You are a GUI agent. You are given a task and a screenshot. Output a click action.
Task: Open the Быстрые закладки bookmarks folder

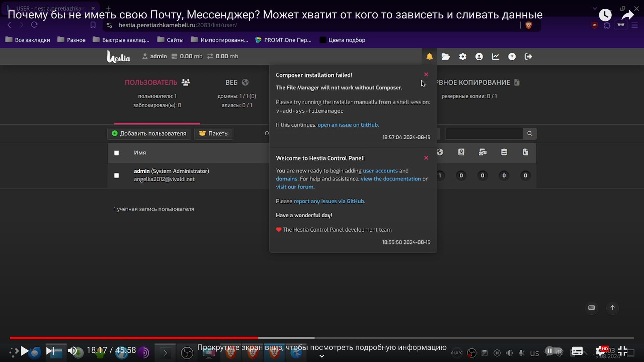121,40
